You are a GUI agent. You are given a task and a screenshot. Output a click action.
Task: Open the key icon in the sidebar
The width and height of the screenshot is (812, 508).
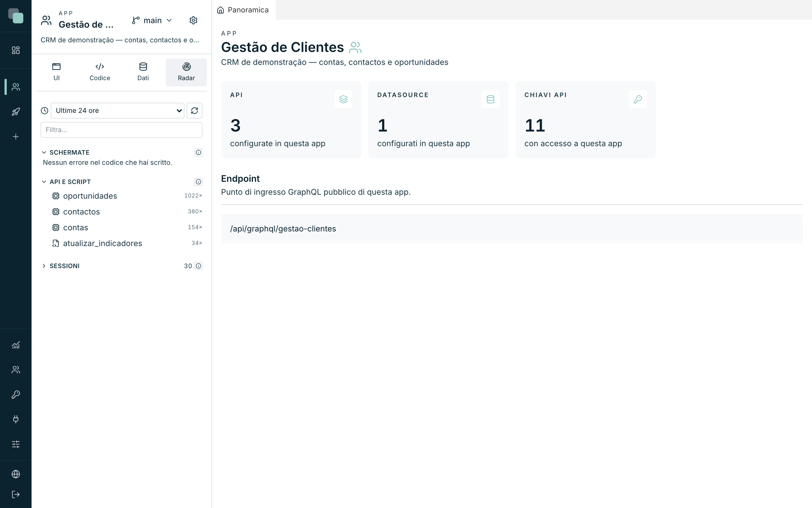pyautogui.click(x=16, y=395)
